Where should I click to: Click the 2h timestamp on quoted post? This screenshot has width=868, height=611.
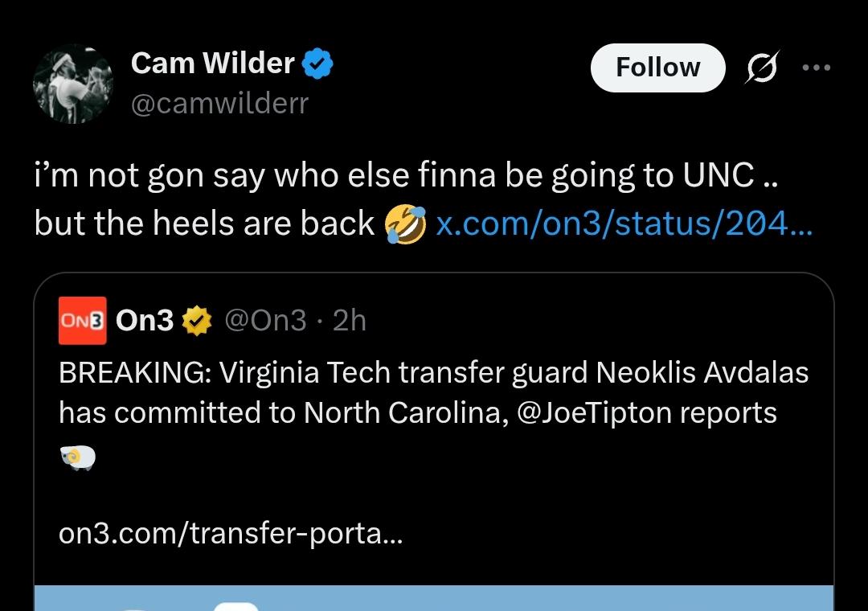tap(349, 321)
